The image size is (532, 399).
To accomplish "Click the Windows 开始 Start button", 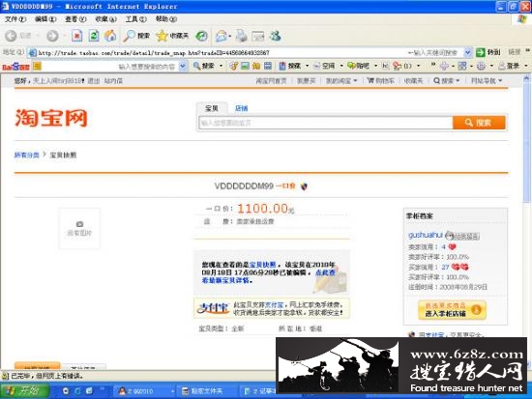I will pos(25,391).
